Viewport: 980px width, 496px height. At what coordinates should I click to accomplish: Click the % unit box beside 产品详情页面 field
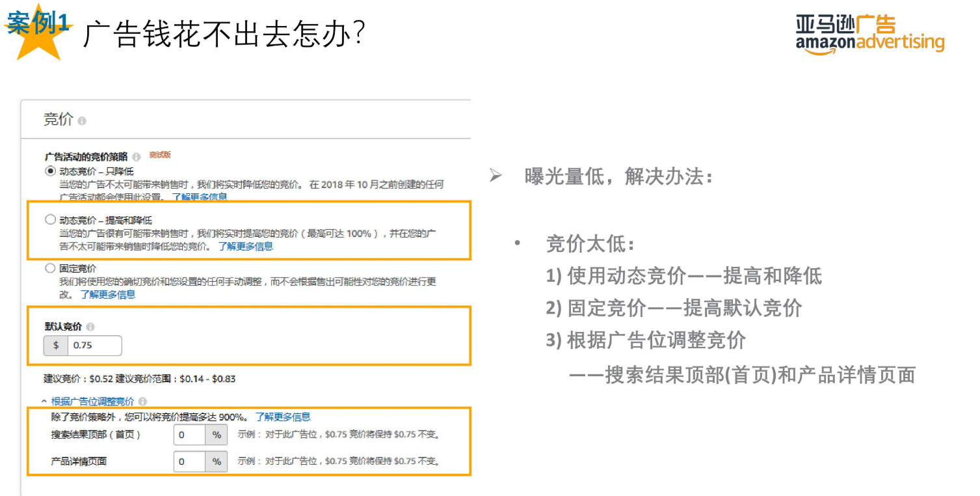pyautogui.click(x=215, y=462)
